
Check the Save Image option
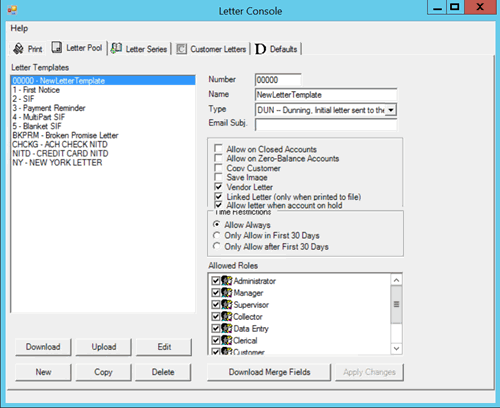point(218,177)
